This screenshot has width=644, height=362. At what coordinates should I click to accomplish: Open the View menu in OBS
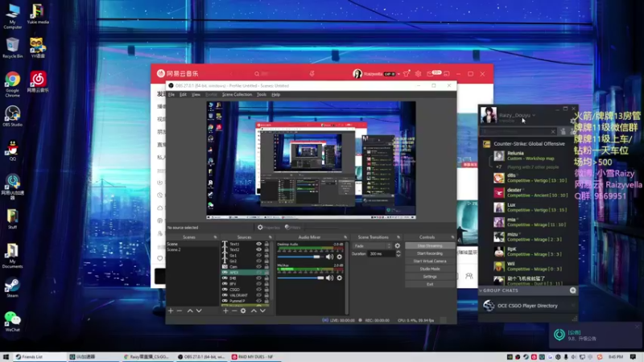[x=196, y=95]
